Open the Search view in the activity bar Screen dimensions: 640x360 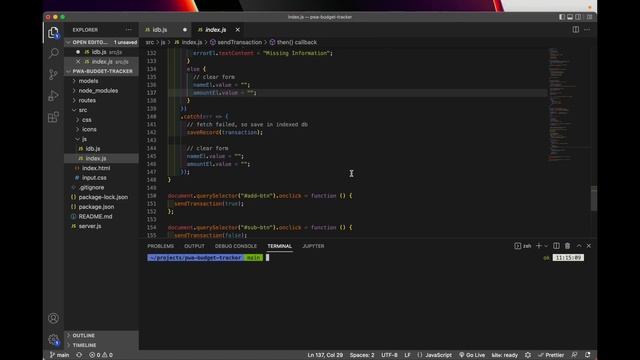[x=53, y=53]
